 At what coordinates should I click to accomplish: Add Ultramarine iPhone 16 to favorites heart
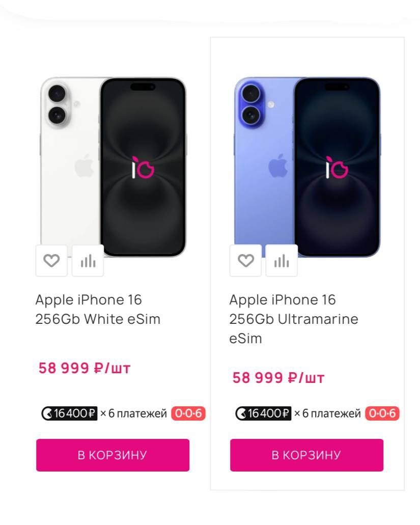[x=246, y=261]
